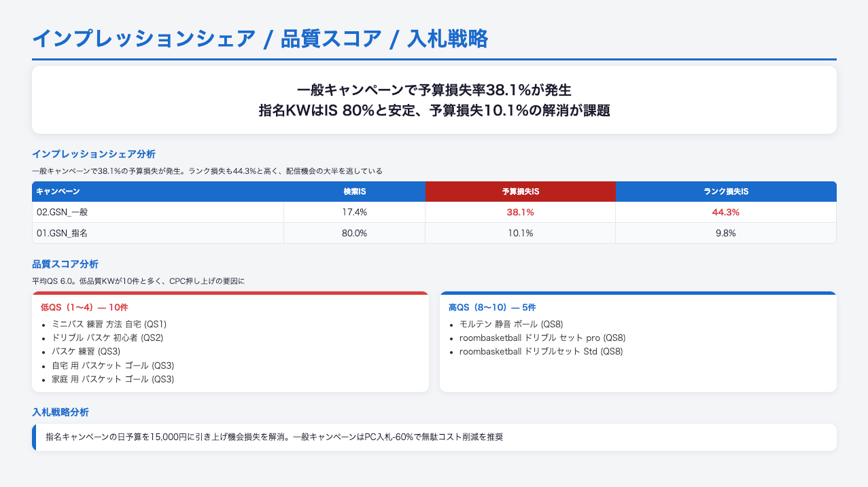This screenshot has height=487, width=868.
Task: Click roombasketball ドリブル セット pro (QS8) item
Action: pos(542,338)
